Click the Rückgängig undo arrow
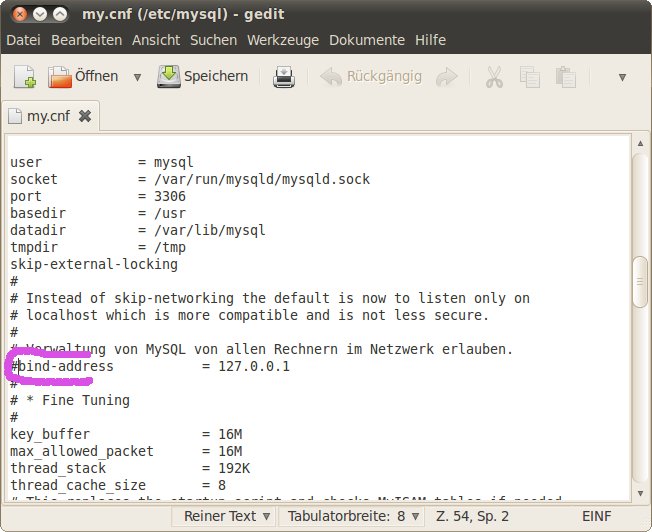This screenshot has width=652, height=532. [x=331, y=77]
